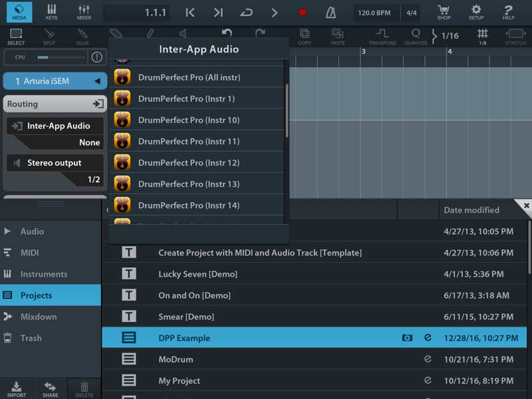Viewport: 532px width, 399px height.
Task: Open the Mixdown media category
Action: coord(51,317)
